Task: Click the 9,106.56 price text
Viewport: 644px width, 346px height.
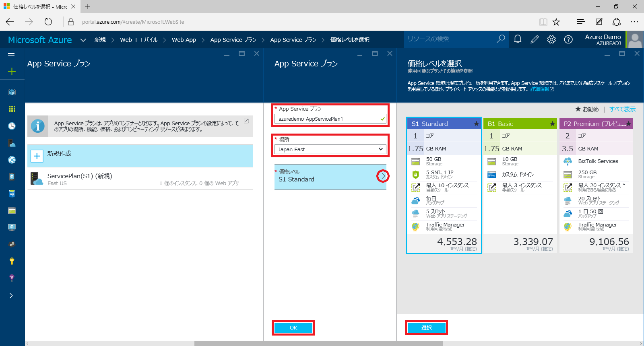Action: (x=609, y=242)
